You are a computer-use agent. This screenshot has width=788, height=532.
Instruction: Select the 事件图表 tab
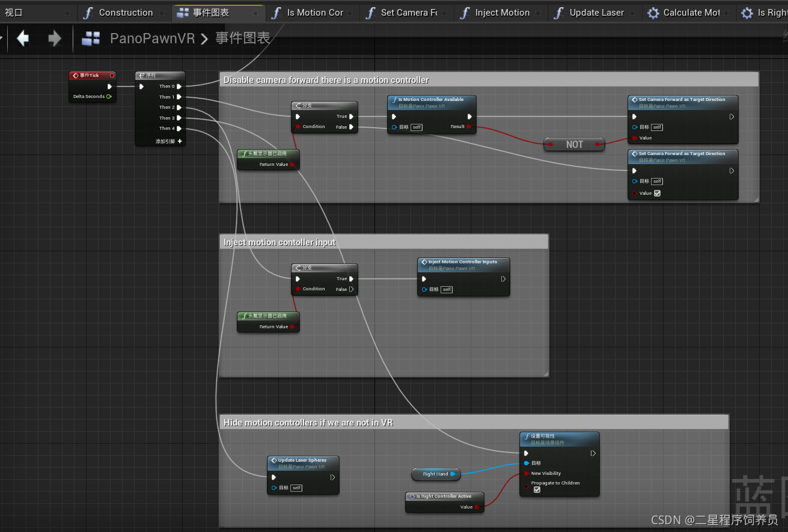tap(219, 13)
